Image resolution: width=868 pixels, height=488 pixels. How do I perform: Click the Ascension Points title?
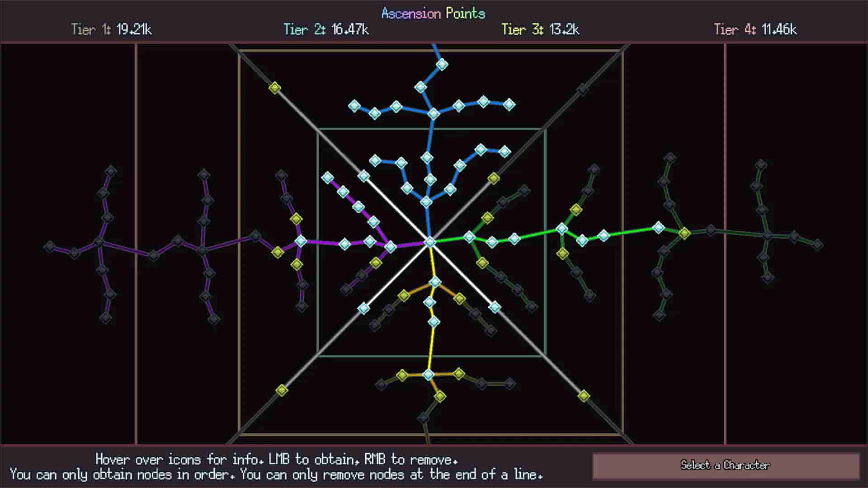pyautogui.click(x=433, y=14)
